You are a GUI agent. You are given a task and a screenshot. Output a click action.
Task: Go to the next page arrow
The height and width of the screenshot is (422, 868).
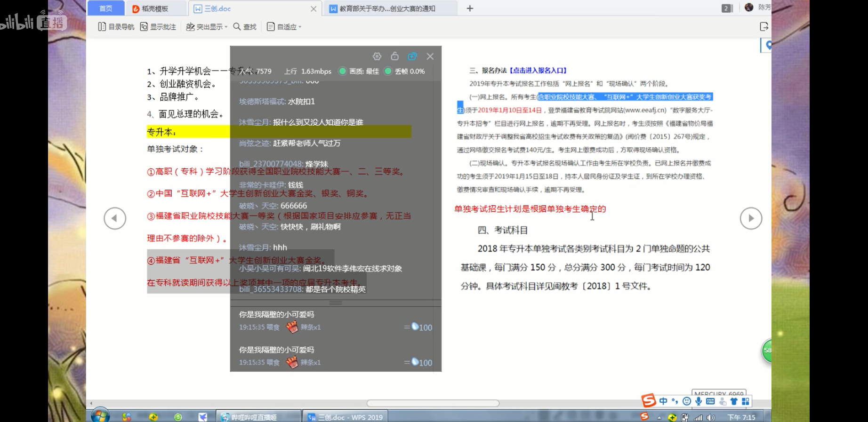tap(751, 218)
